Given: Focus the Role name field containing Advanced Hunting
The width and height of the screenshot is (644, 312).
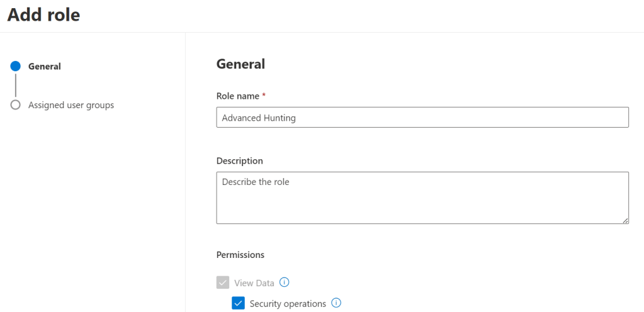Looking at the screenshot, I should [x=422, y=118].
